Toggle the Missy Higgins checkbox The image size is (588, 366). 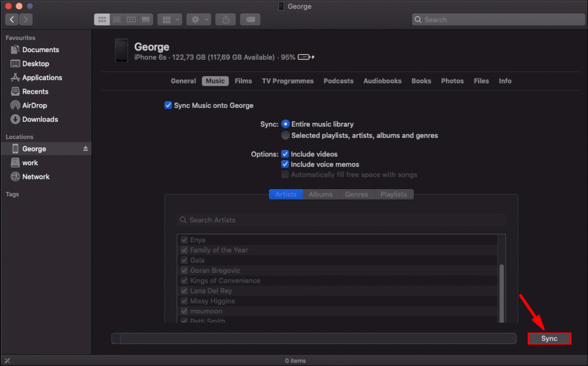[184, 301]
